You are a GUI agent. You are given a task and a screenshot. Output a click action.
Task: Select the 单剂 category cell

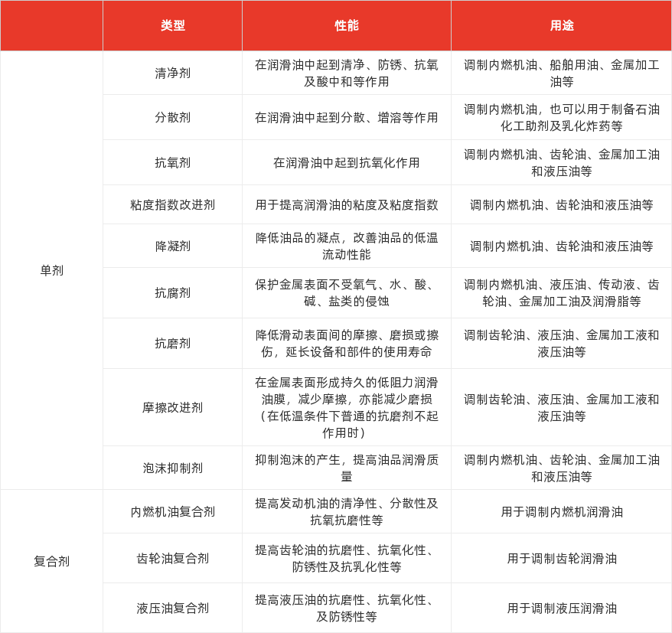pyautogui.click(x=51, y=270)
